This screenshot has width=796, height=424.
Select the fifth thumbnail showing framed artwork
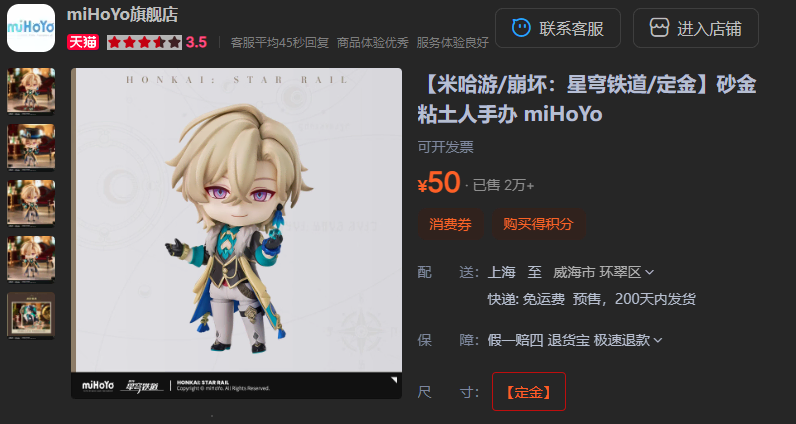(x=31, y=315)
